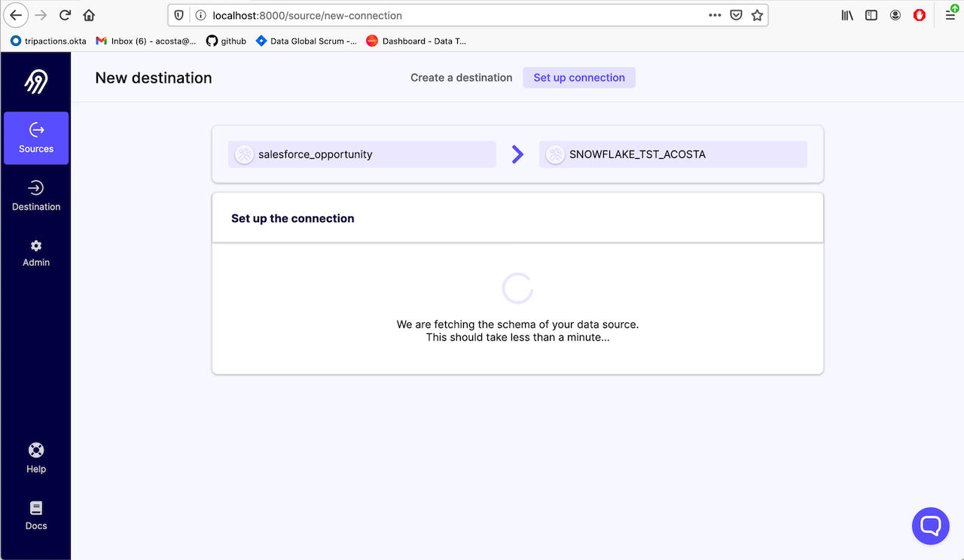Open the red adblocker extension icon

pyautogui.click(x=919, y=14)
